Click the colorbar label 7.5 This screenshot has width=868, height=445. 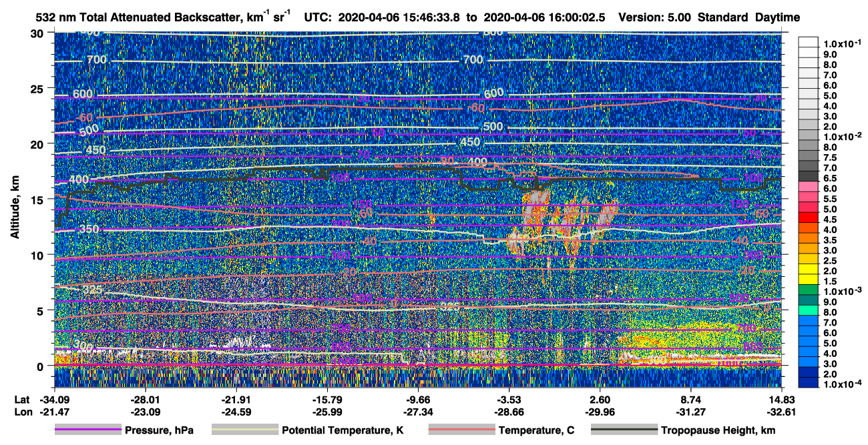pyautogui.click(x=830, y=157)
